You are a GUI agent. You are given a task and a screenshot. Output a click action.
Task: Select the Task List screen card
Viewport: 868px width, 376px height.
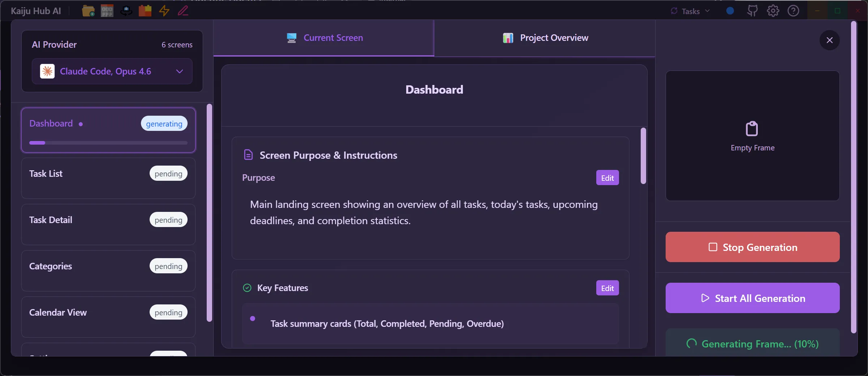pos(108,178)
